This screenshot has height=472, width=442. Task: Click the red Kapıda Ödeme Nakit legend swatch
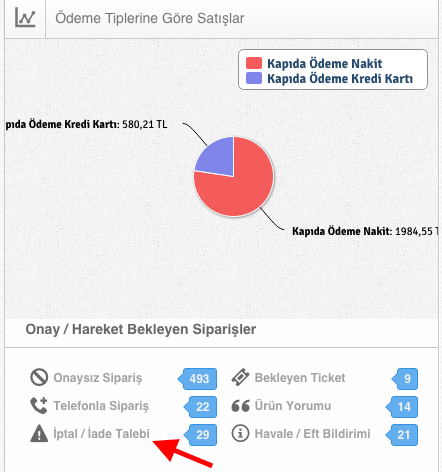254,63
